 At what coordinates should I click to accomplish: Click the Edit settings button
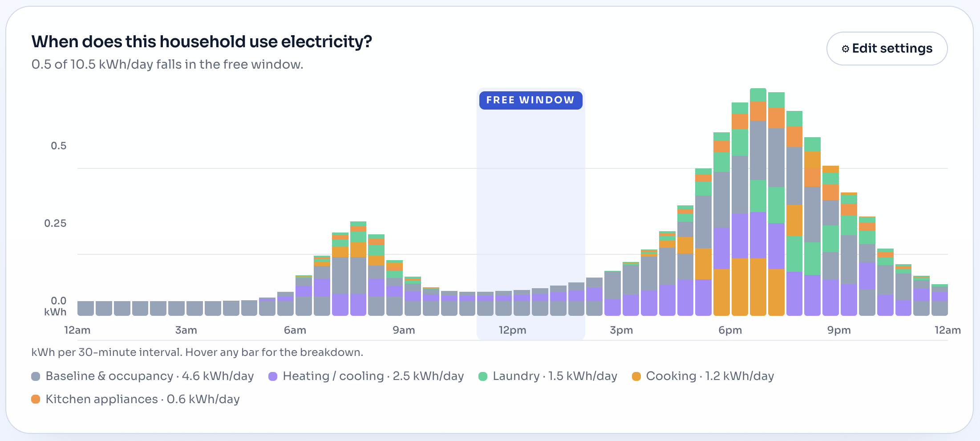887,49
